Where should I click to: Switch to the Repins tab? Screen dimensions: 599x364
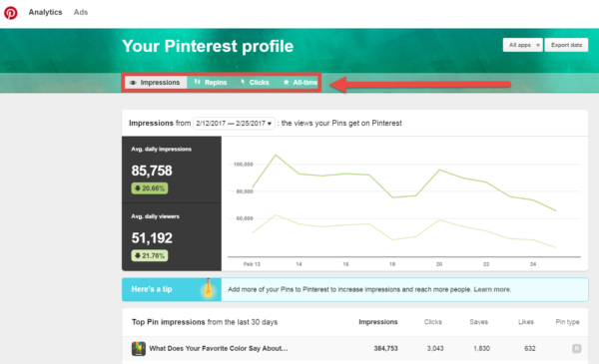pyautogui.click(x=211, y=83)
